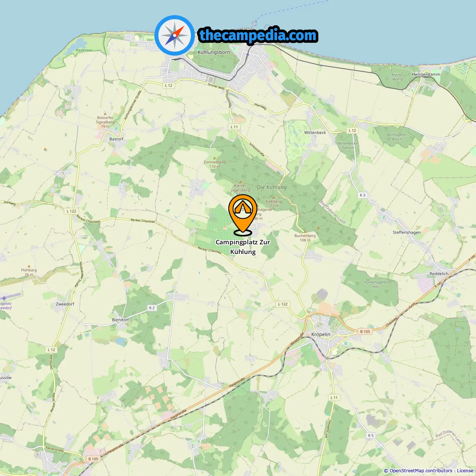Click the Steffenshagen village label
The width and height of the screenshot is (476, 476).
[406, 232]
